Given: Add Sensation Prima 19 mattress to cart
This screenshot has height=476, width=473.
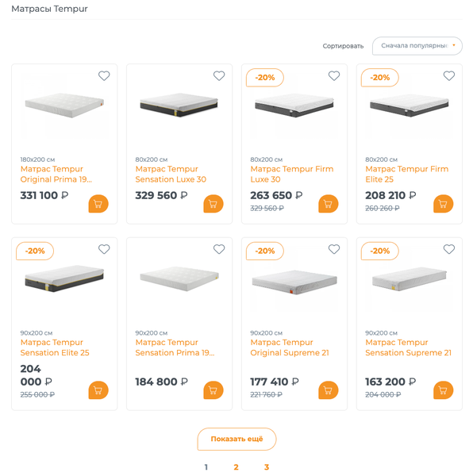Looking at the screenshot, I should [213, 390].
